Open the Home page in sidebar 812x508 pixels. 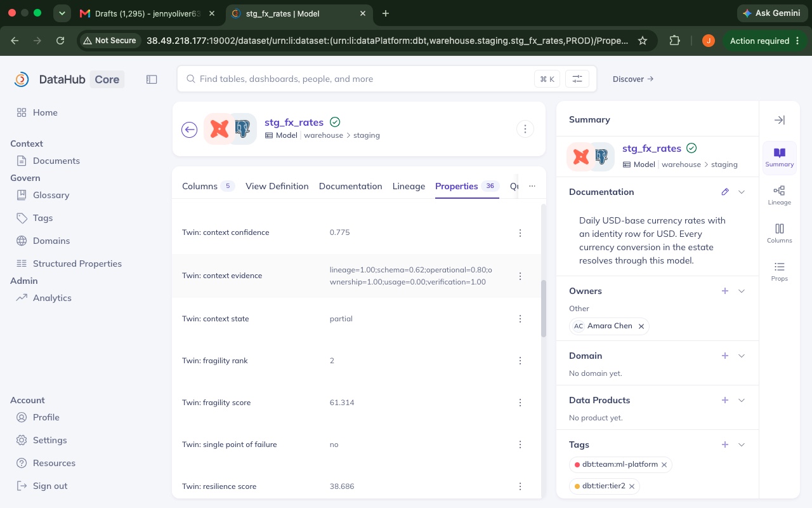click(45, 112)
